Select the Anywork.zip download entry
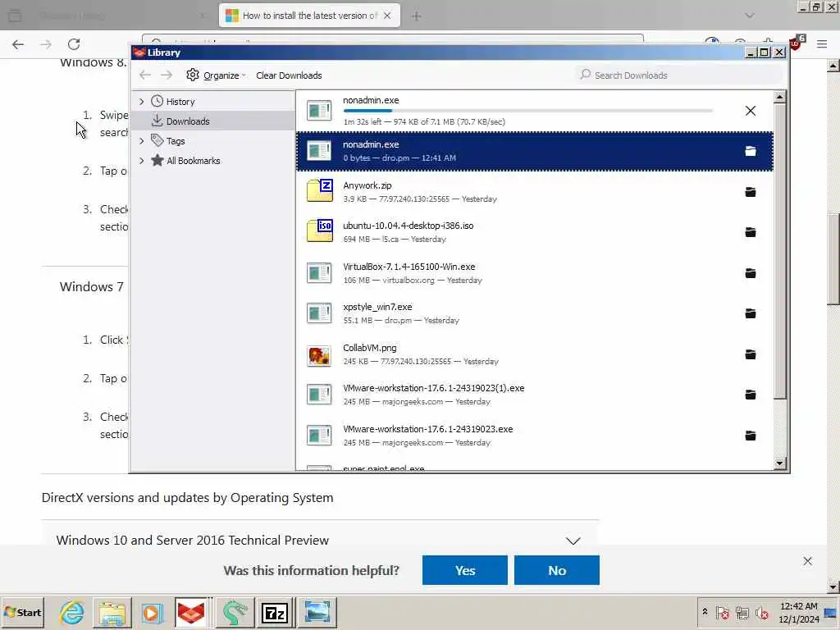Image resolution: width=840 pixels, height=630 pixels. click(534, 192)
